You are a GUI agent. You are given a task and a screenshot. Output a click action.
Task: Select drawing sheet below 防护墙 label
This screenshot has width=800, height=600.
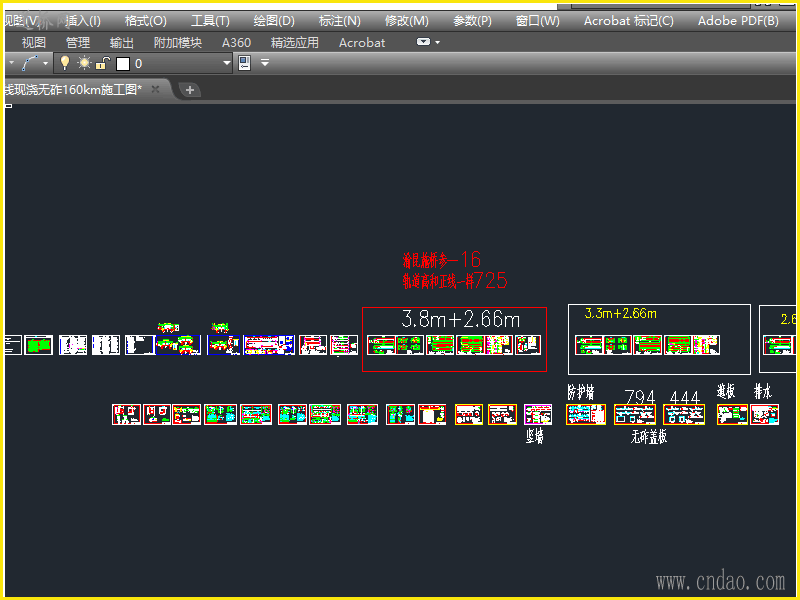pyautogui.click(x=586, y=414)
